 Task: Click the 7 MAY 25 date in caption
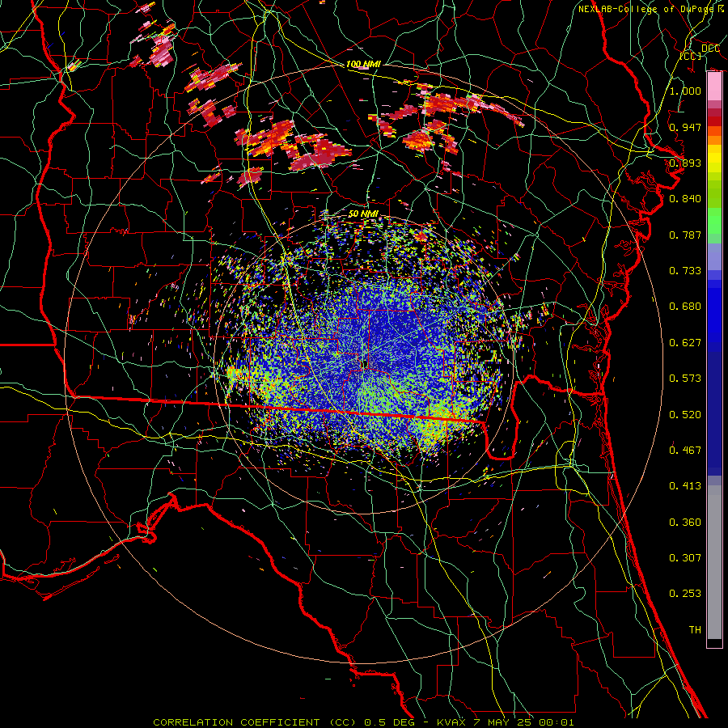[503, 722]
